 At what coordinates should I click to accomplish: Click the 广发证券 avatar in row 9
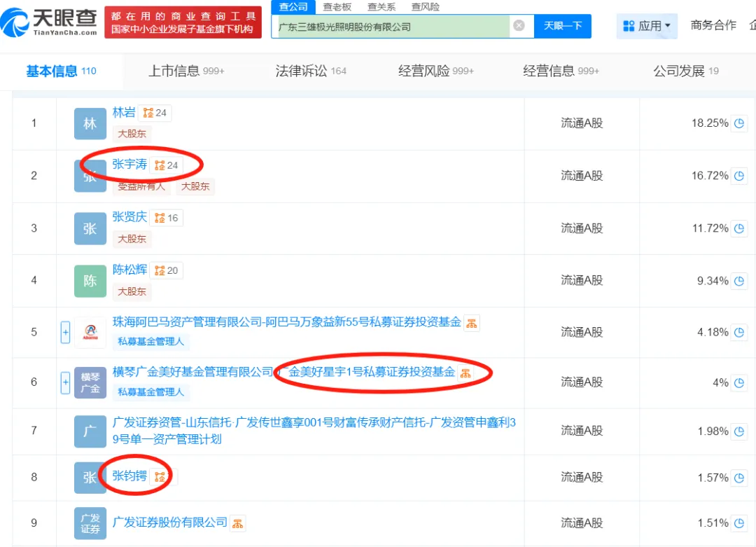click(90, 523)
